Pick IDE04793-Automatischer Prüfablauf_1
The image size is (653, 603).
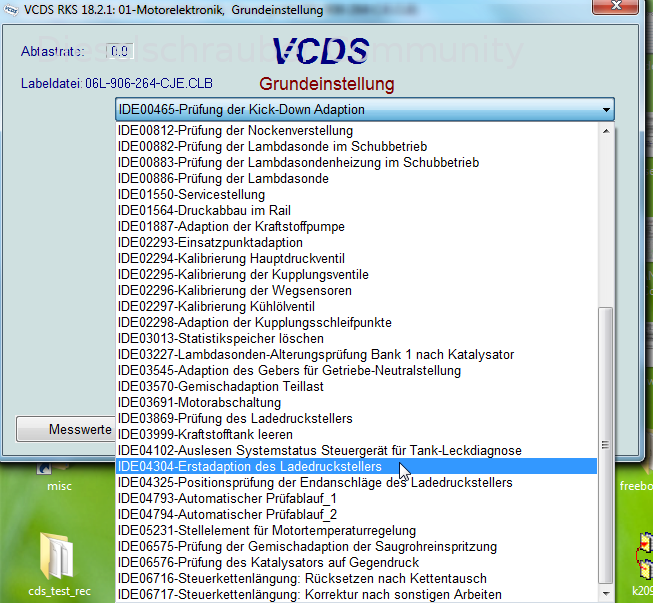356,498
